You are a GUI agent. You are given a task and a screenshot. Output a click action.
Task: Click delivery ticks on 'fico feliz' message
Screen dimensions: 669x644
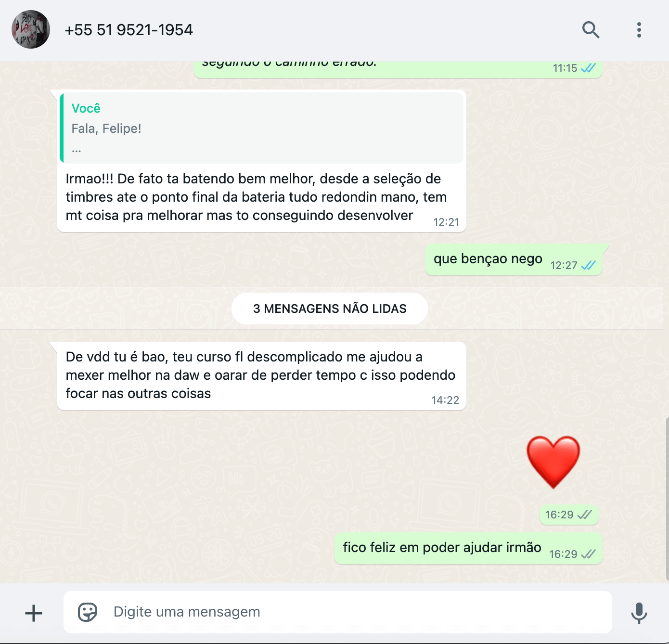pos(588,554)
